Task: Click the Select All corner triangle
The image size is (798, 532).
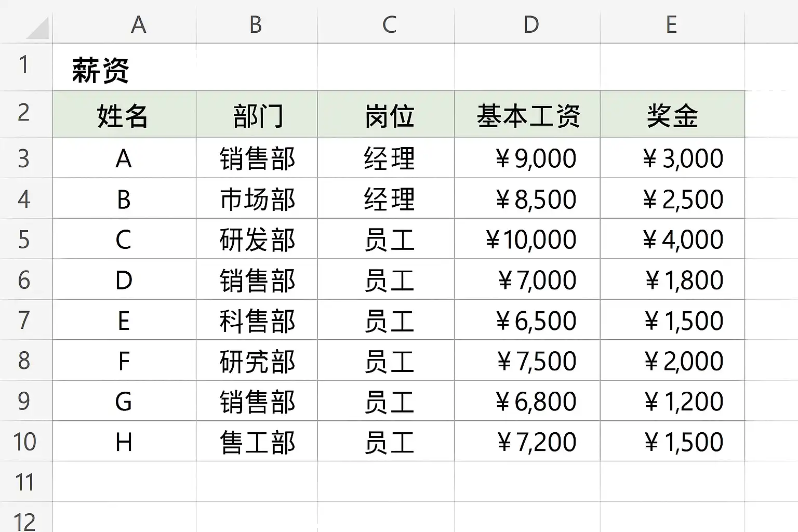Action: point(37,29)
